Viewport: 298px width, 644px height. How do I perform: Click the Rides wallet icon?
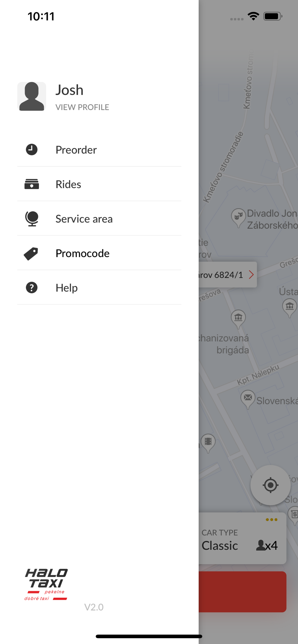[x=32, y=184]
